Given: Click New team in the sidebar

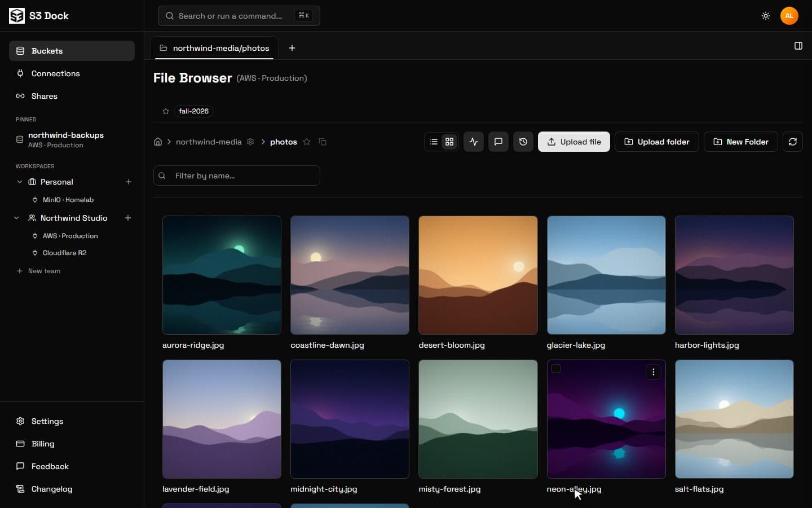Looking at the screenshot, I should pyautogui.click(x=38, y=271).
